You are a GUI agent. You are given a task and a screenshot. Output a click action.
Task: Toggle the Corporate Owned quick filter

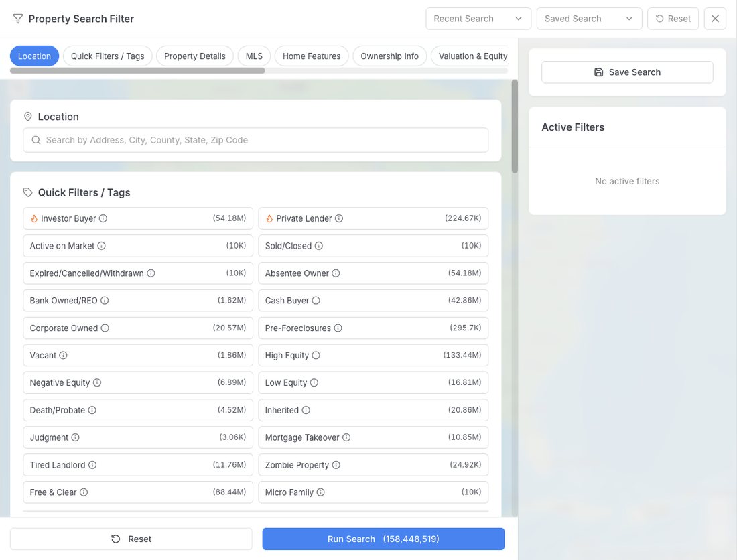coord(138,328)
